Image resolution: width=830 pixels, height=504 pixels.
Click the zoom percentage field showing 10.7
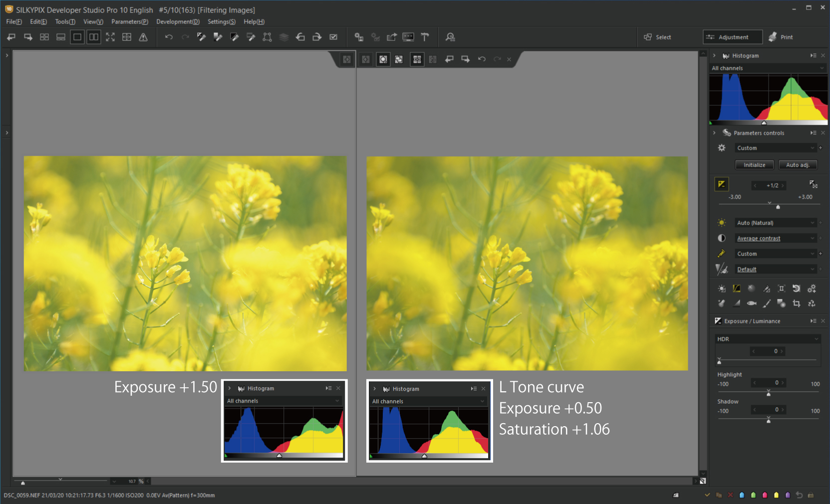131,482
